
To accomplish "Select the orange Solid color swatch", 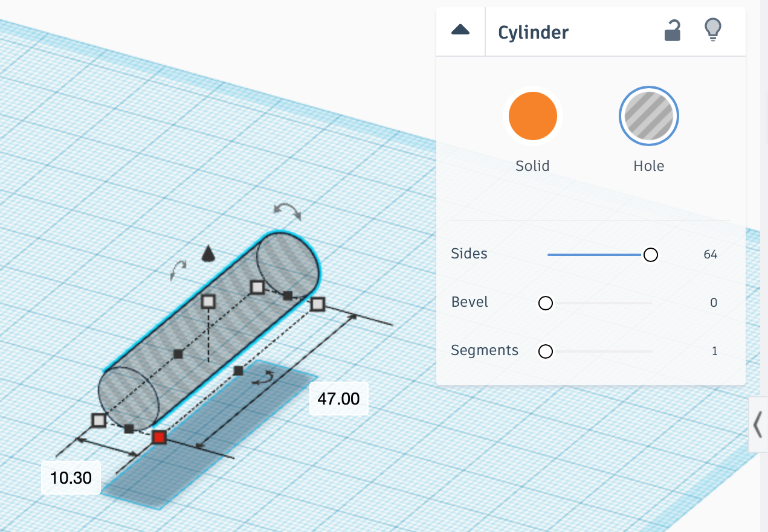I will (x=533, y=116).
